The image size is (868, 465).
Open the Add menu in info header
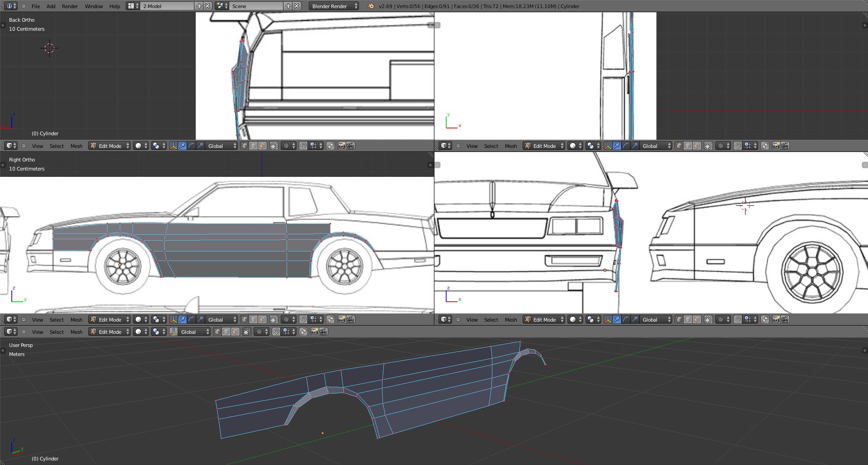click(x=51, y=6)
